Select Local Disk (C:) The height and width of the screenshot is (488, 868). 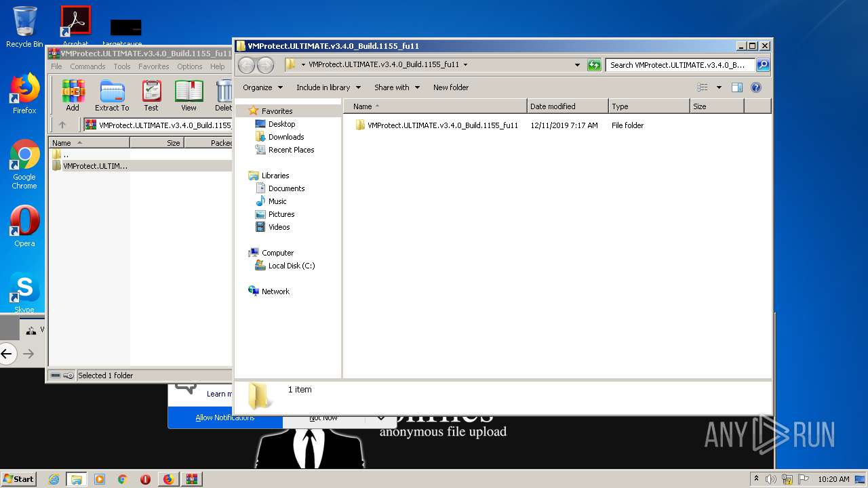[x=292, y=266]
